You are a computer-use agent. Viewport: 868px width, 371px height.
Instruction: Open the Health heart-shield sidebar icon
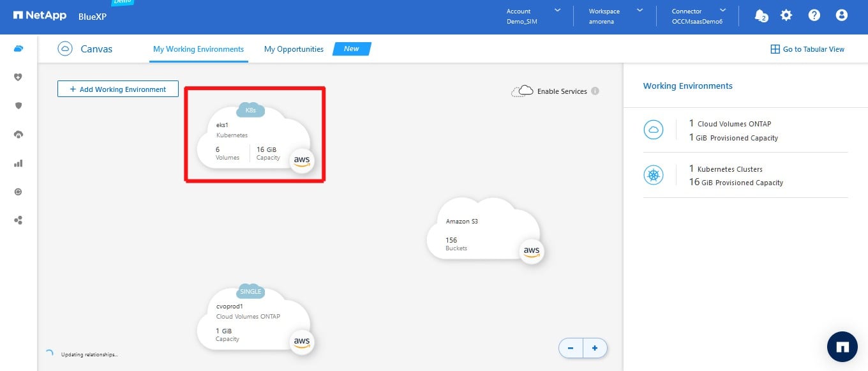coord(19,77)
